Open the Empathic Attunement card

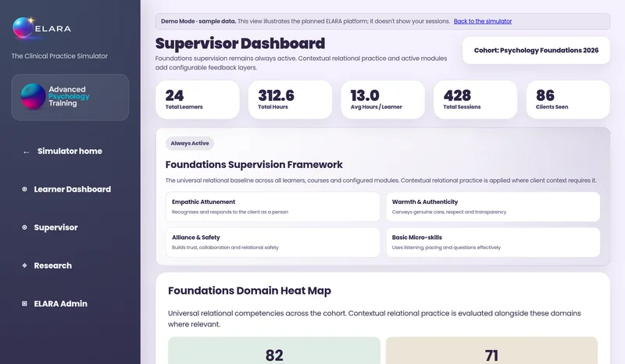point(273,206)
